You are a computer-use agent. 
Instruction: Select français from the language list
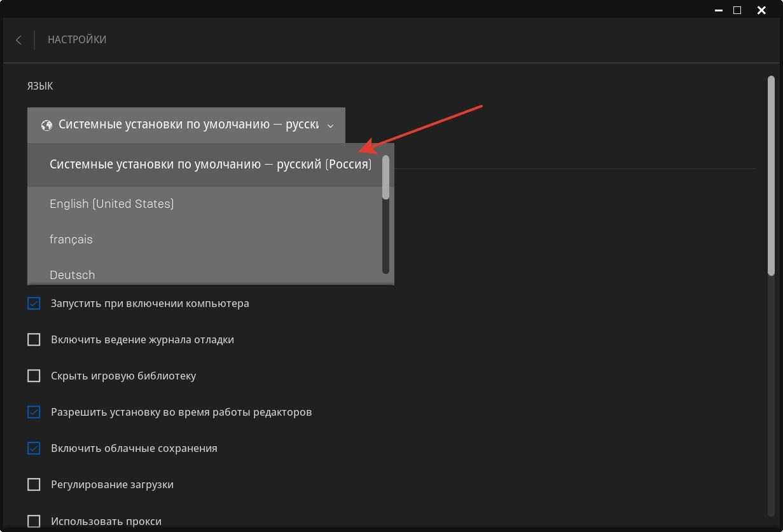[x=71, y=240]
